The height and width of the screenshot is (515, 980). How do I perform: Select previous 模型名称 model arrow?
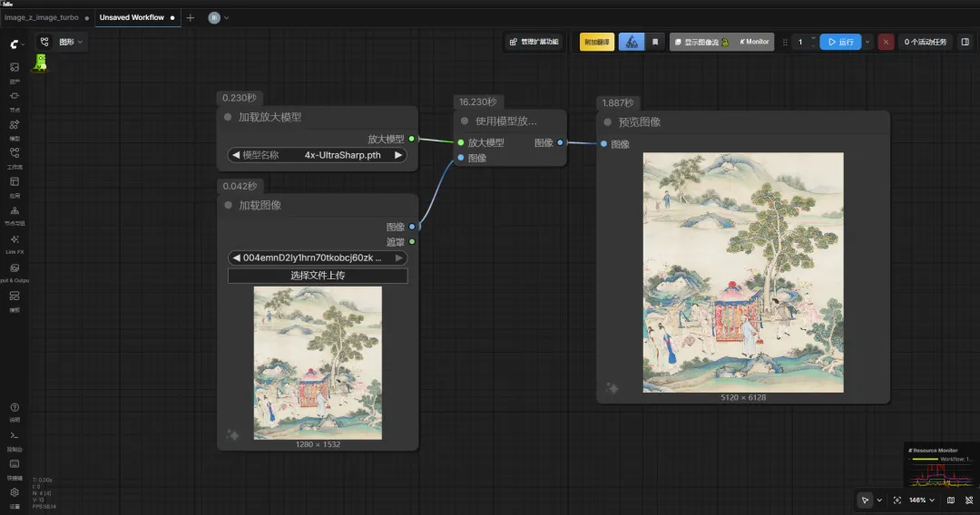(236, 155)
